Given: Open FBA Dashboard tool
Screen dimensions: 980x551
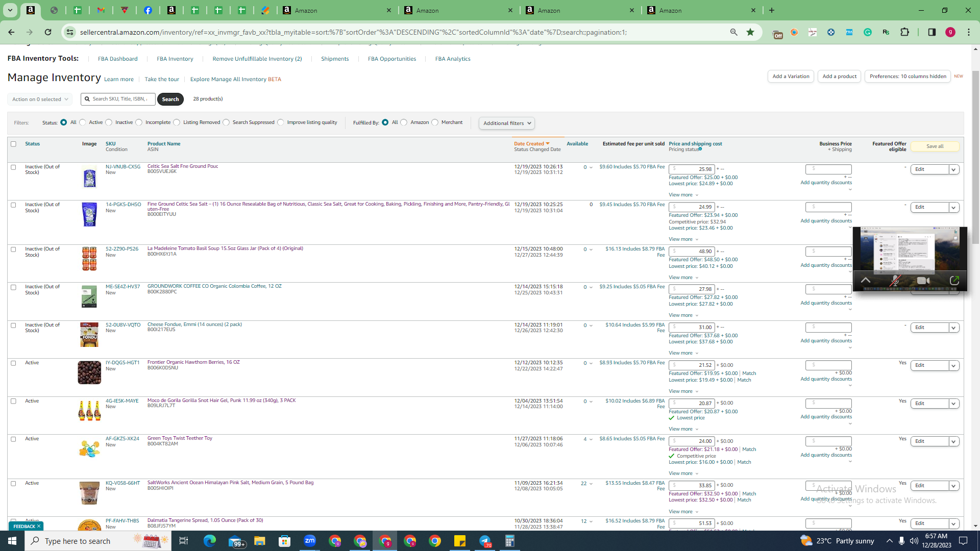Looking at the screenshot, I should [118, 59].
